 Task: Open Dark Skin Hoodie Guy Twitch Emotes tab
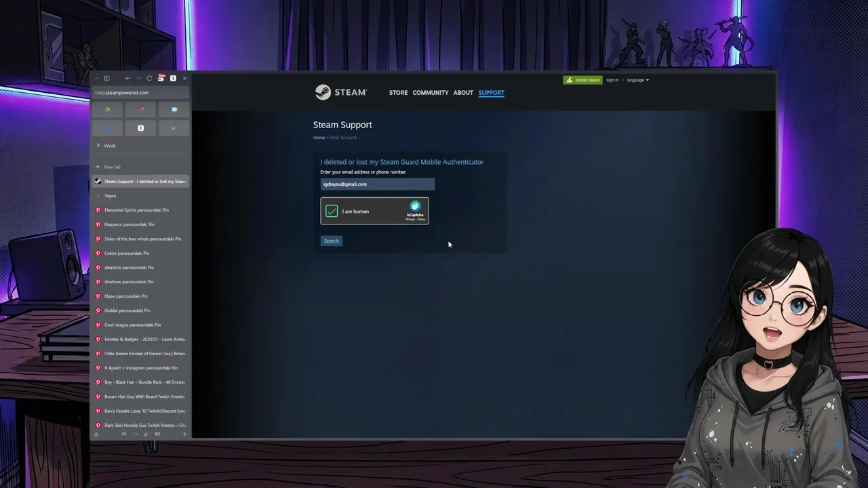click(140, 425)
